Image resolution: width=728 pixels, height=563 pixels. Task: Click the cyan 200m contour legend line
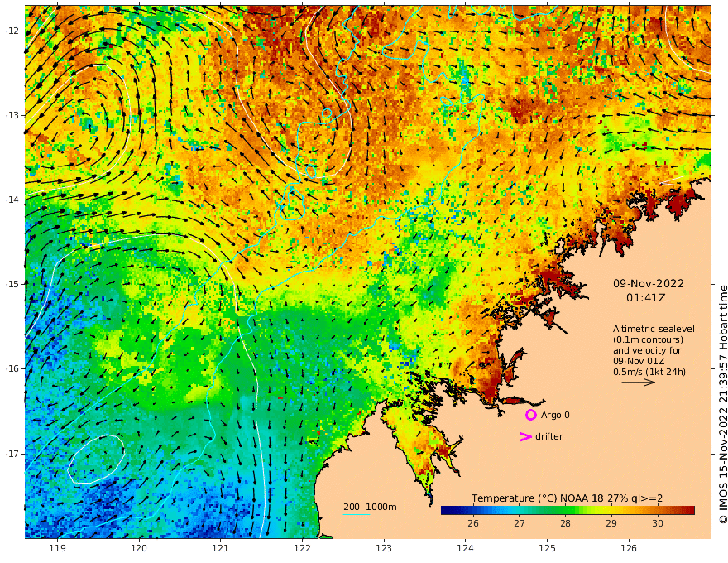tap(356, 514)
